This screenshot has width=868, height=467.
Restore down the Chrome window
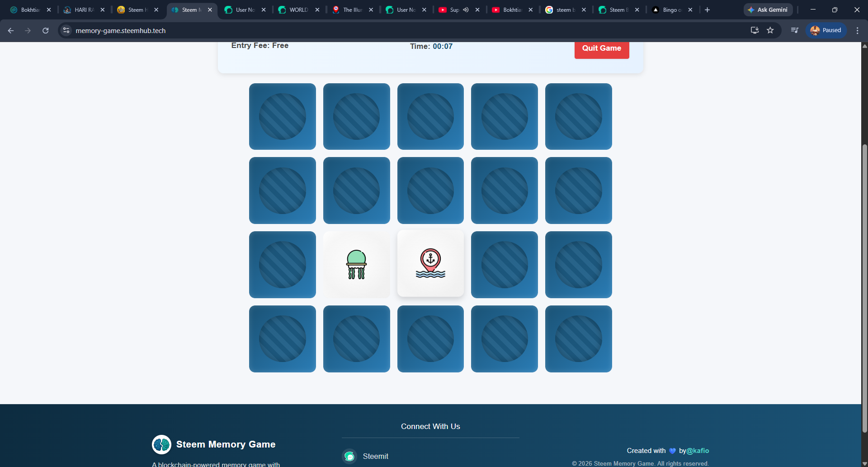point(835,10)
